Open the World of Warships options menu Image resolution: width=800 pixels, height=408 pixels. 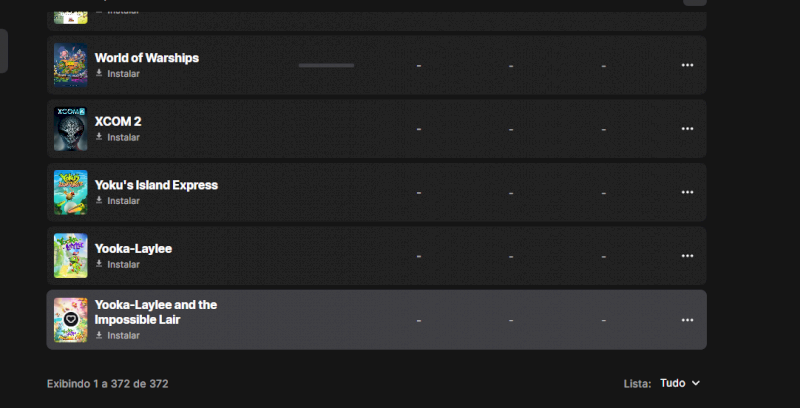tap(687, 65)
